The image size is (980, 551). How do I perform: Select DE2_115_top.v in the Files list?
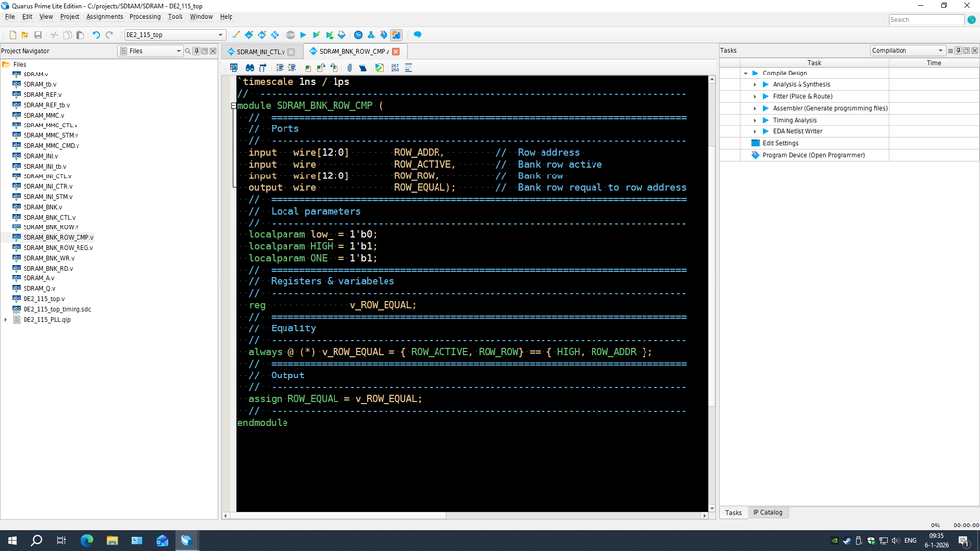tap(44, 299)
